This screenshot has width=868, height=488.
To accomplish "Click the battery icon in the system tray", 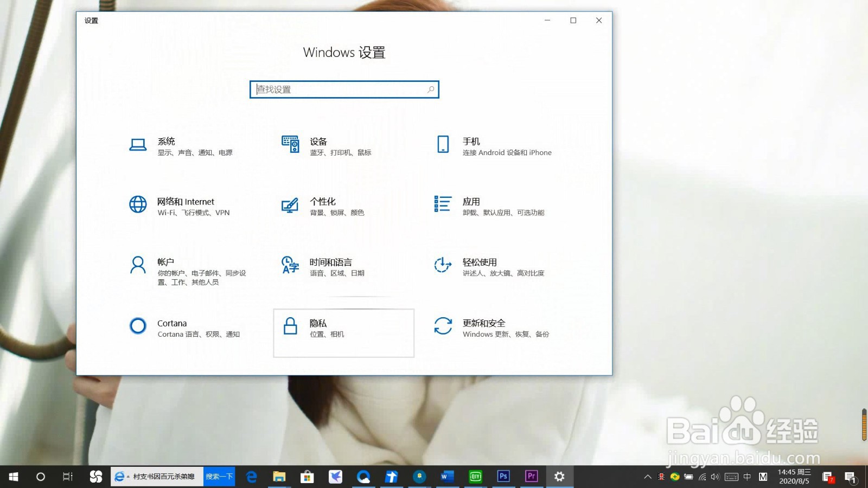I will 688,477.
